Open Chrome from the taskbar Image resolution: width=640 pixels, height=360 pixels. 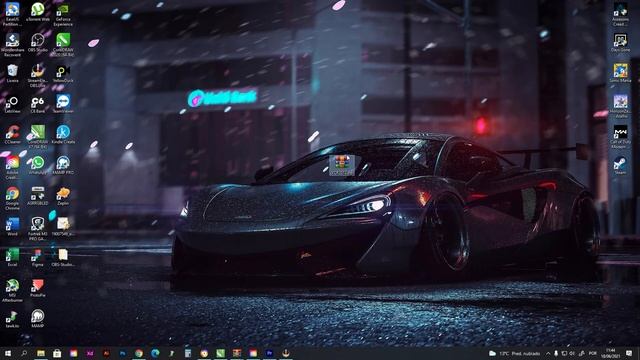pos(139,353)
